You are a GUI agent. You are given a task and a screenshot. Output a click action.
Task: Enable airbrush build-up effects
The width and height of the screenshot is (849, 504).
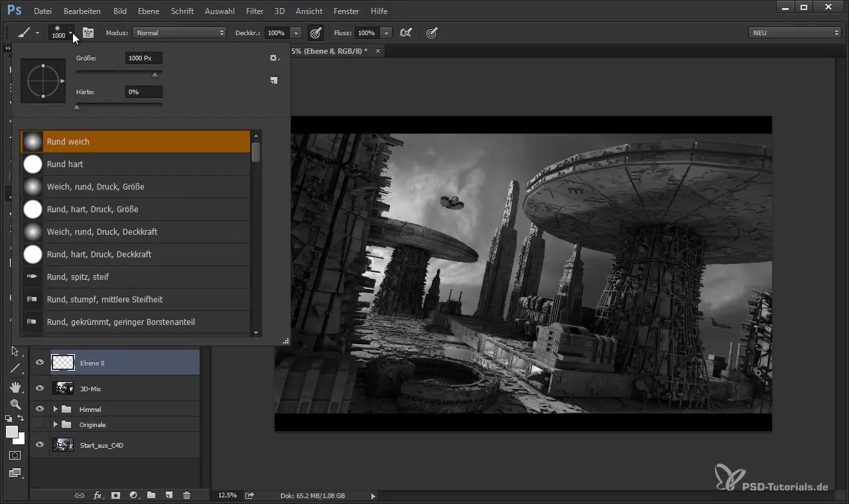pyautogui.click(x=407, y=32)
